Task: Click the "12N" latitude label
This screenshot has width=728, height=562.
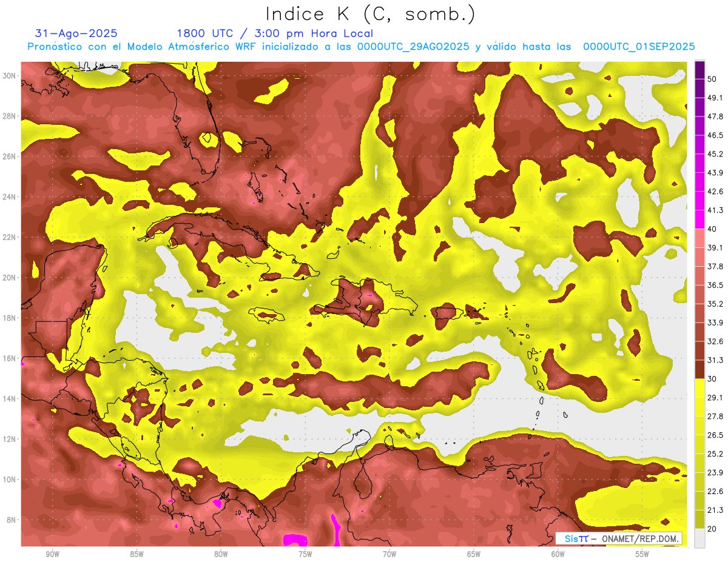Action: pos(9,439)
